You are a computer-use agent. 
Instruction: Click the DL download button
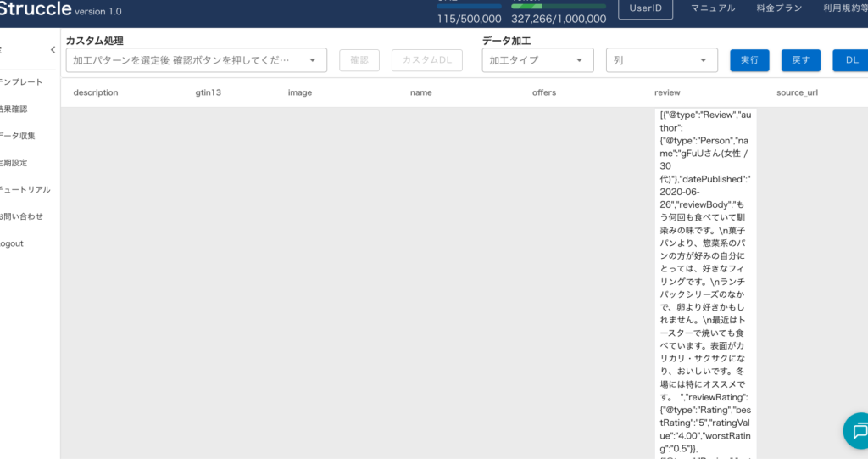pos(850,60)
